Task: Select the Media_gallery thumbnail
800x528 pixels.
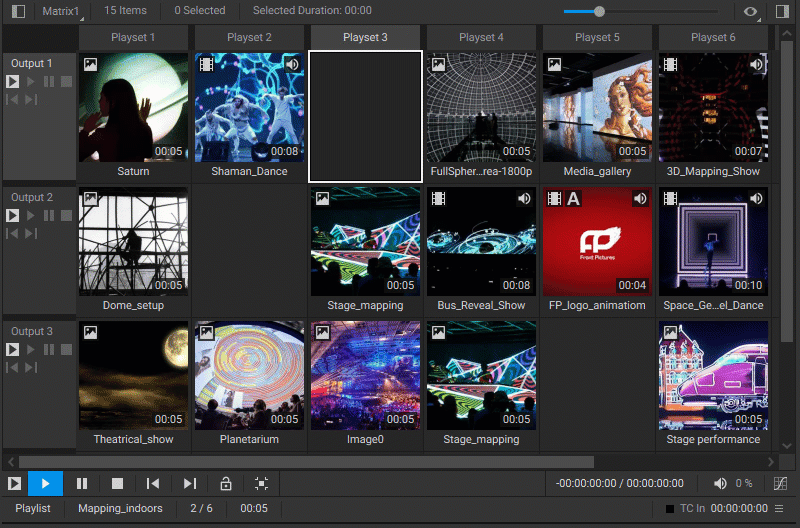Action: coord(597,108)
